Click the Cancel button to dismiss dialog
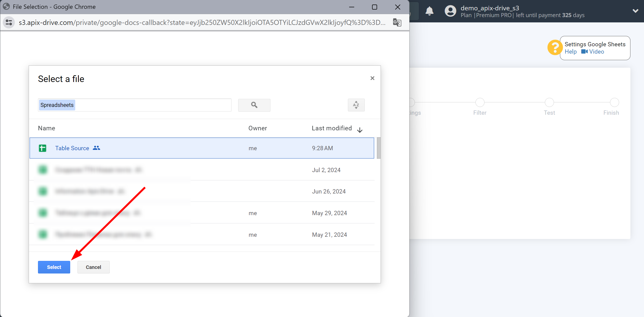Viewport: 644px width, 317px height. pyautogui.click(x=93, y=267)
